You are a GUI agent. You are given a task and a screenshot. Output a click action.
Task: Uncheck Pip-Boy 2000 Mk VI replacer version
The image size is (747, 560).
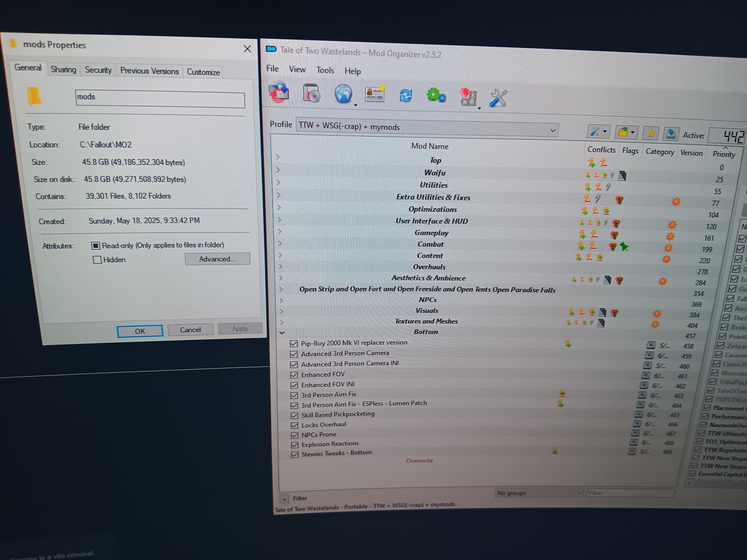[x=294, y=343]
